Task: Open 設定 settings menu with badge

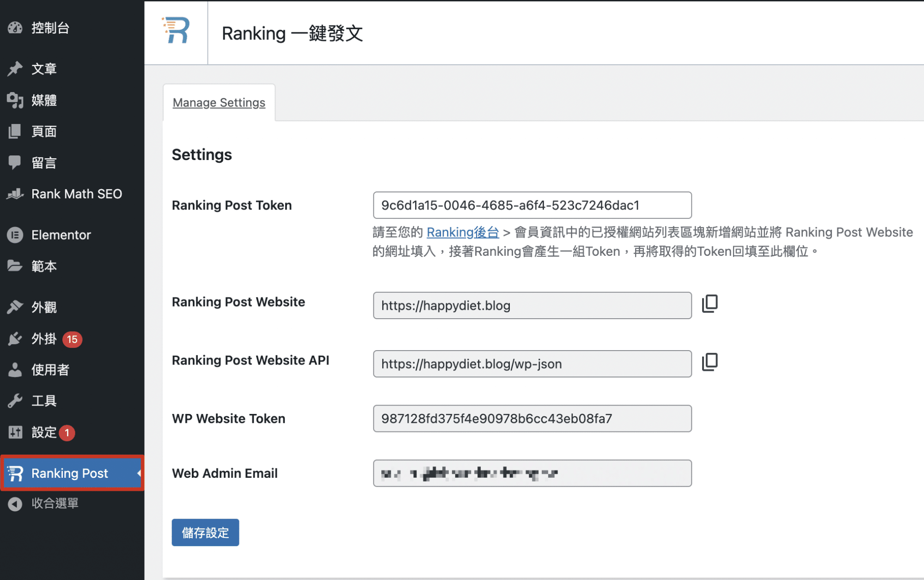Action: (44, 432)
